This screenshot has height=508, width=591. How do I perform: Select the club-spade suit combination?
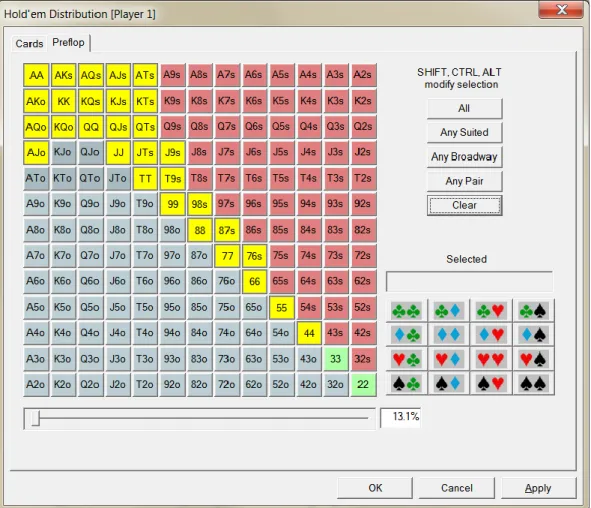(533, 311)
